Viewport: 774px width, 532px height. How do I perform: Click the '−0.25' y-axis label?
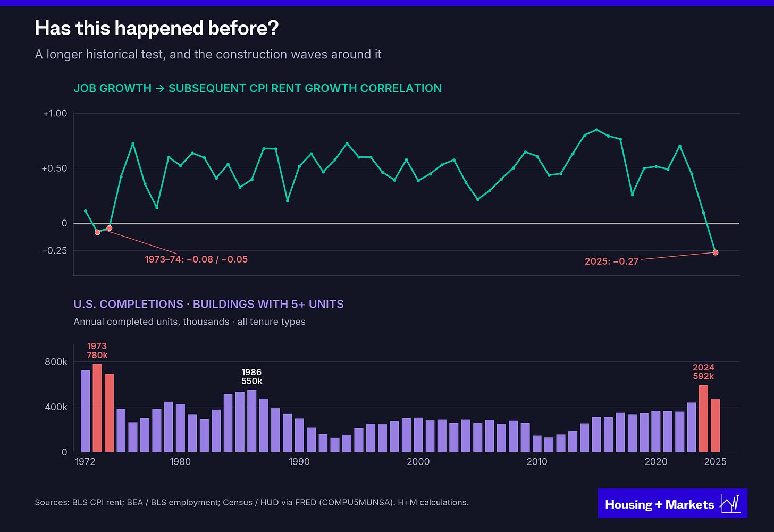click(54, 250)
